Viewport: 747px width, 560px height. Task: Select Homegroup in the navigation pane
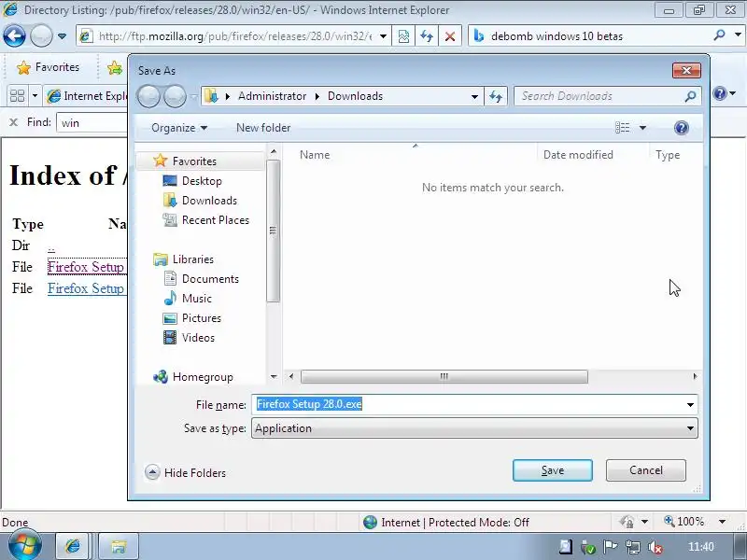(x=203, y=377)
